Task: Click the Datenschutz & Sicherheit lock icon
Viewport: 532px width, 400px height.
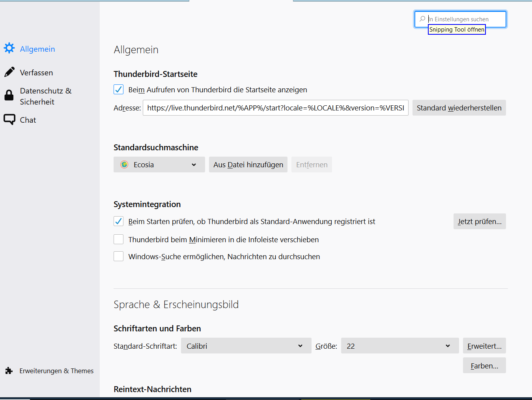Action: click(9, 95)
